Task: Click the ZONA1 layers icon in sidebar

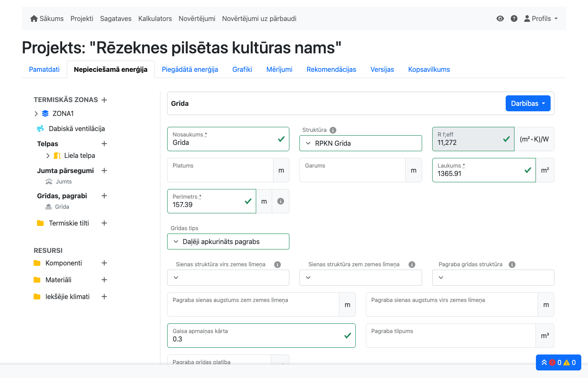Action: pyautogui.click(x=45, y=113)
